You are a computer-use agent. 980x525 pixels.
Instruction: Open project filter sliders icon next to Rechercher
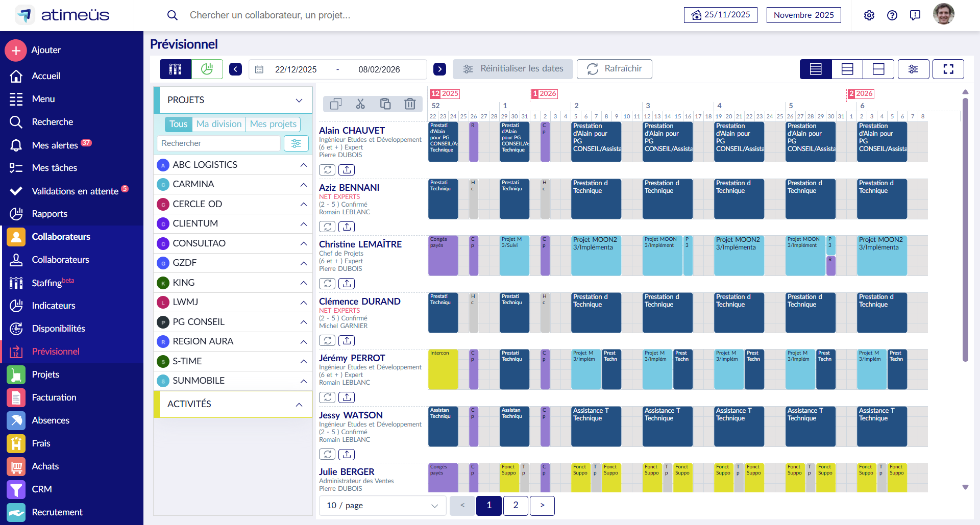click(296, 143)
